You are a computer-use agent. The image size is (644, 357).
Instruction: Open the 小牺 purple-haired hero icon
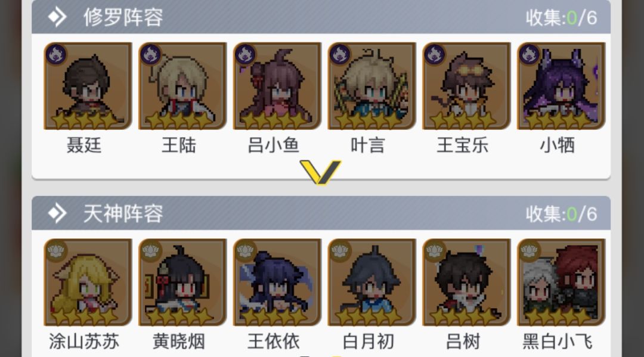point(561,86)
